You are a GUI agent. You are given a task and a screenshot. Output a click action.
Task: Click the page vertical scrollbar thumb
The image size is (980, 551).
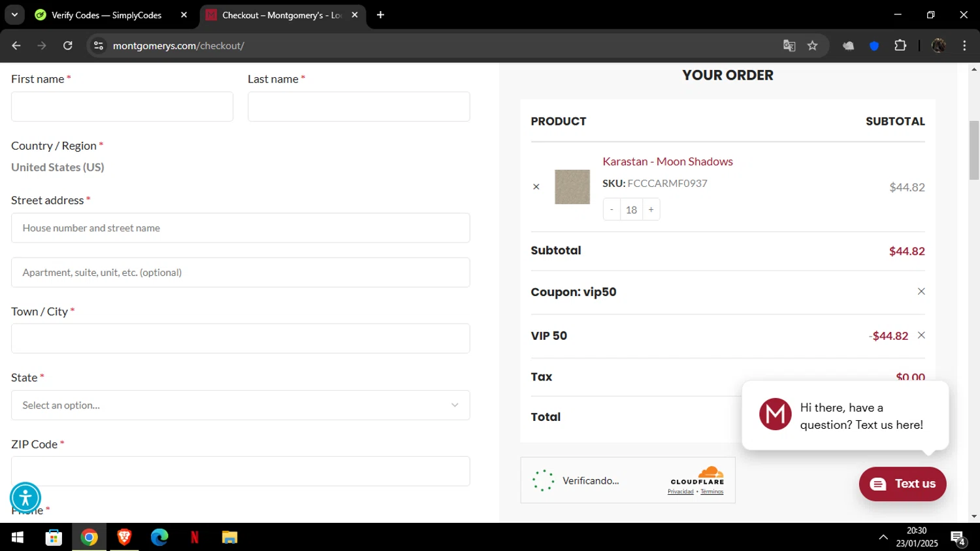point(974,150)
